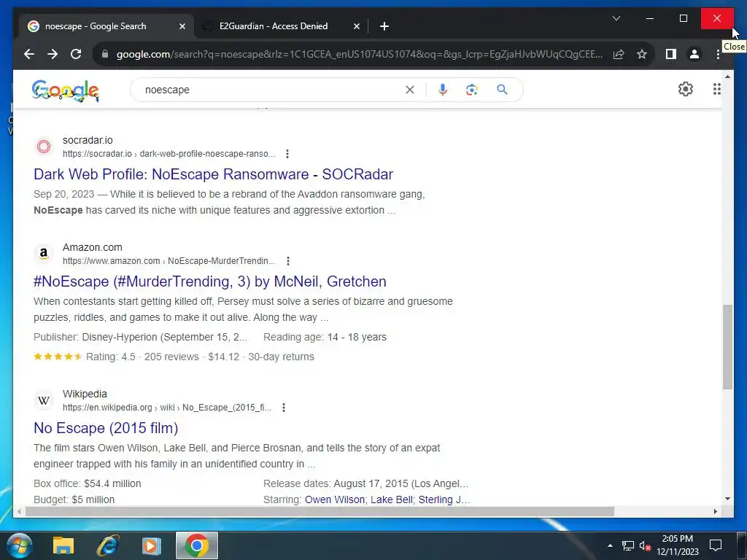Click into the noescape search field

tap(271, 90)
